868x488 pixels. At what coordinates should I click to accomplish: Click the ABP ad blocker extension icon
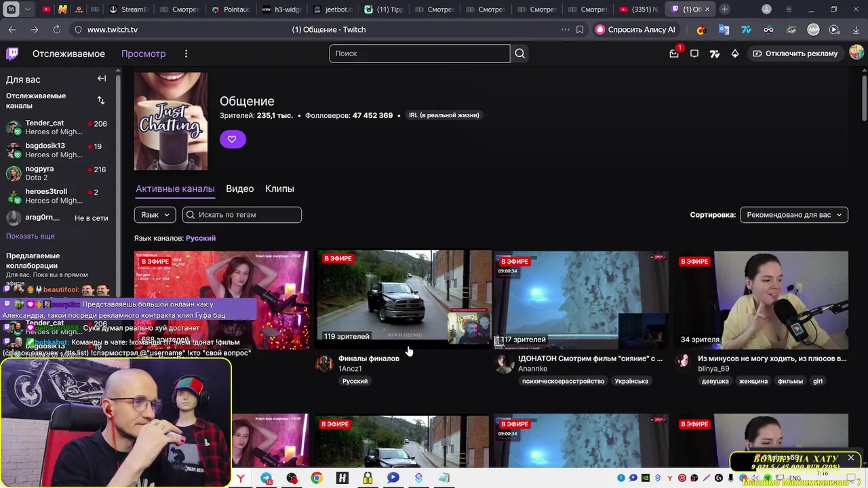point(813,30)
